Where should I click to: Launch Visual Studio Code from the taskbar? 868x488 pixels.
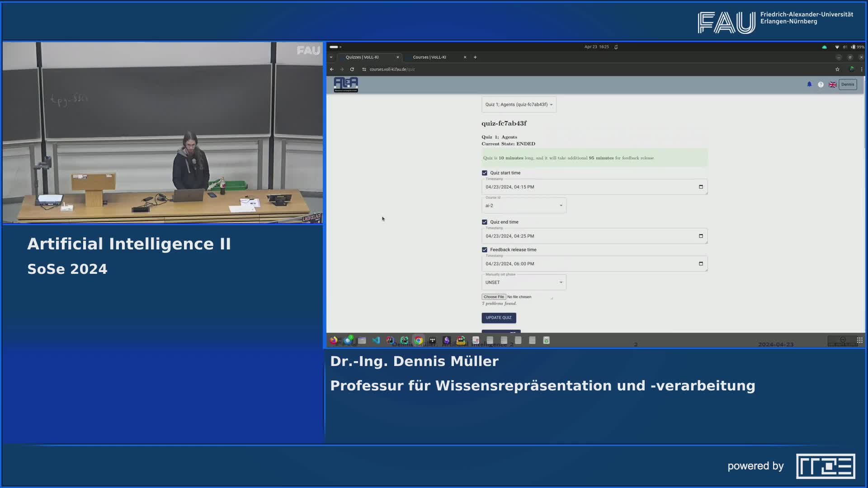click(376, 340)
